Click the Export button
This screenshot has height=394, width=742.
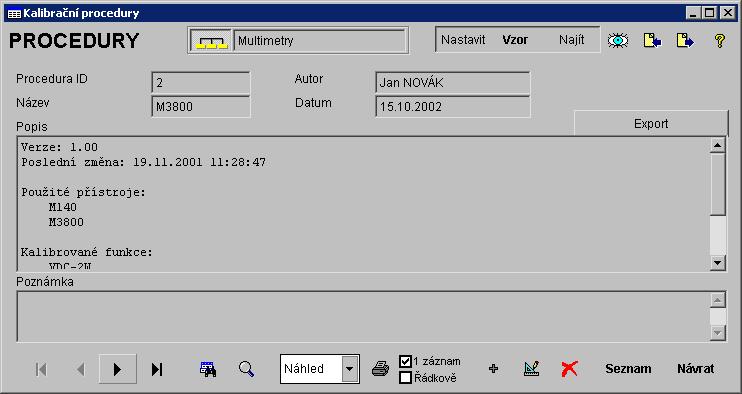click(651, 124)
